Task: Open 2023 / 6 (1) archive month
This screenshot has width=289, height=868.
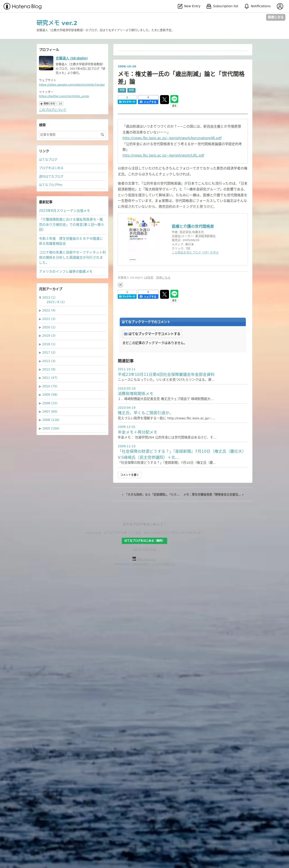Action: coord(56,302)
